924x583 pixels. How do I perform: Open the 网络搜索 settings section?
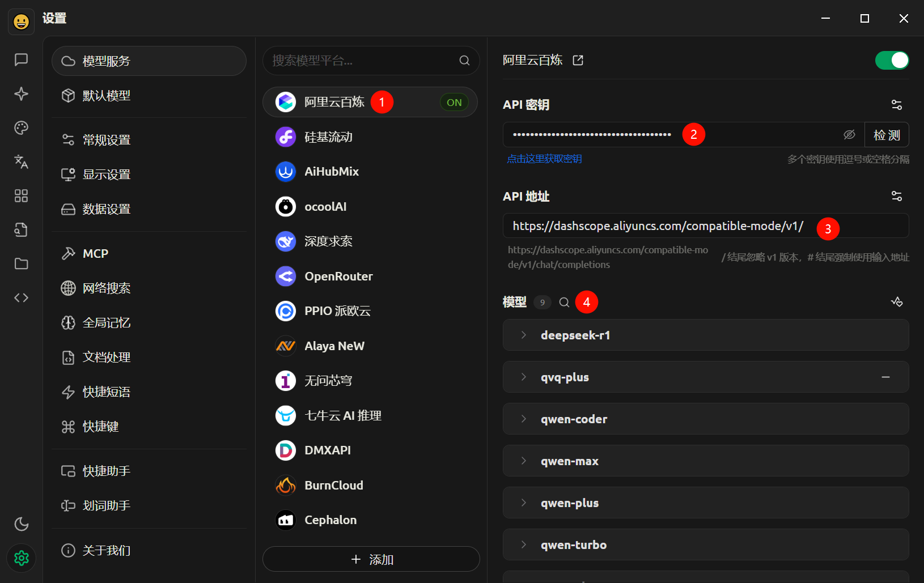[149, 288]
